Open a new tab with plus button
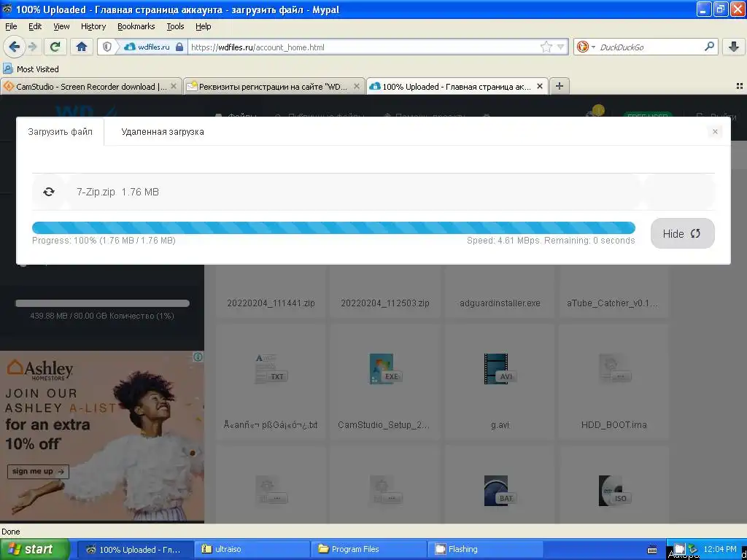This screenshot has height=560, width=747. coord(560,86)
